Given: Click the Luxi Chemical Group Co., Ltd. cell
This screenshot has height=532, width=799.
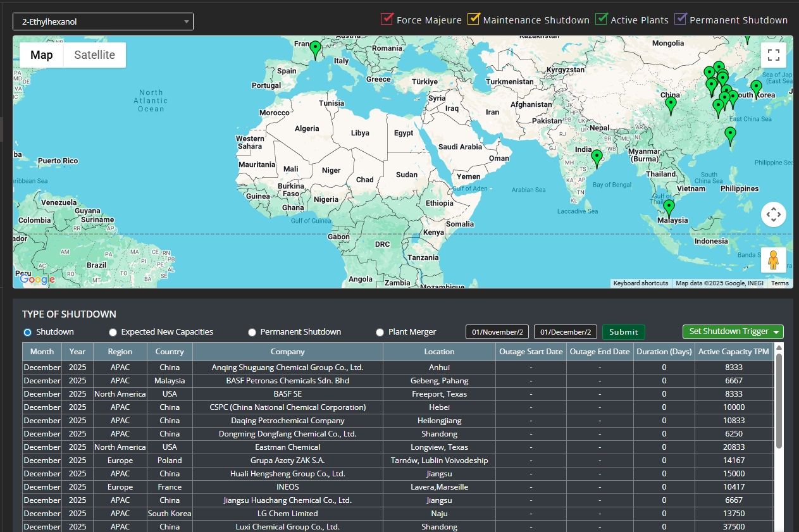Looking at the screenshot, I should coord(288,527).
